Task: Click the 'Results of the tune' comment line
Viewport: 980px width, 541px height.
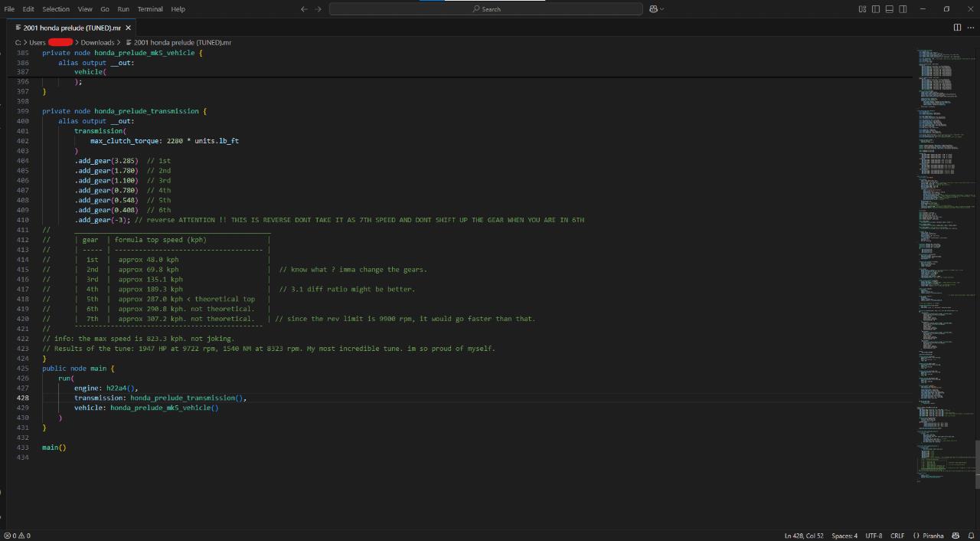Action: tap(269, 349)
